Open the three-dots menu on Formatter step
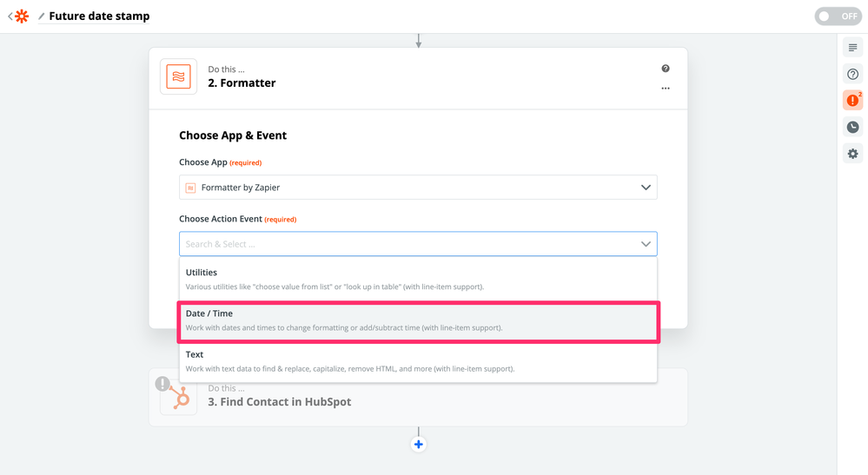868x475 pixels. [x=666, y=89]
